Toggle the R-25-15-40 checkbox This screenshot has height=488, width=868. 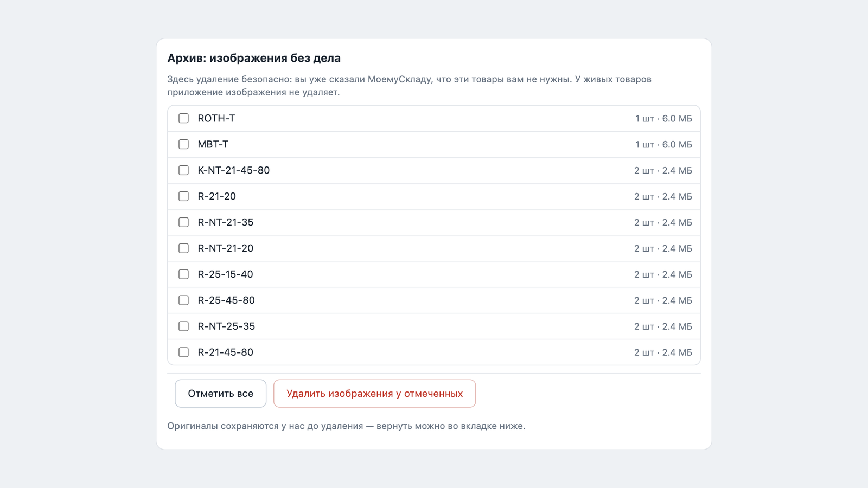(183, 274)
